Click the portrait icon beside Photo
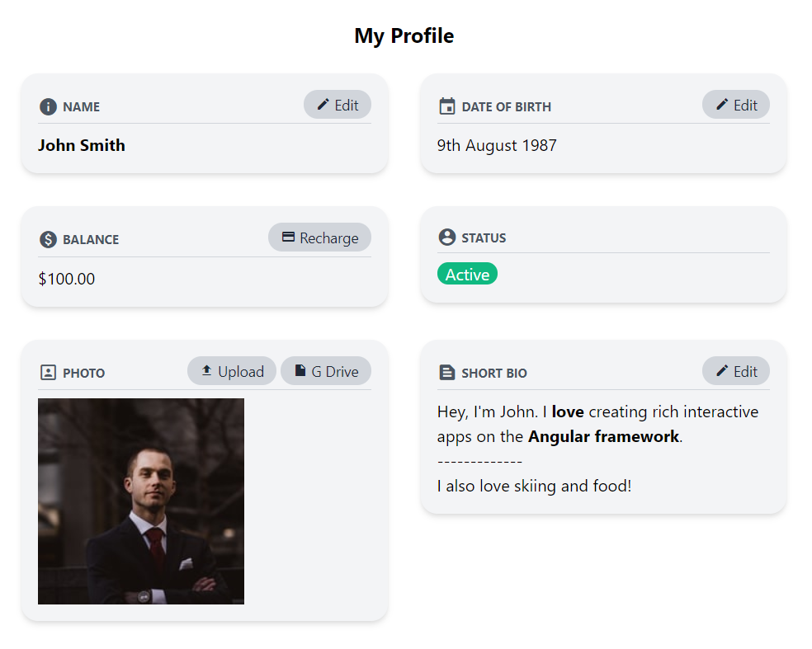812x649 pixels. point(48,373)
